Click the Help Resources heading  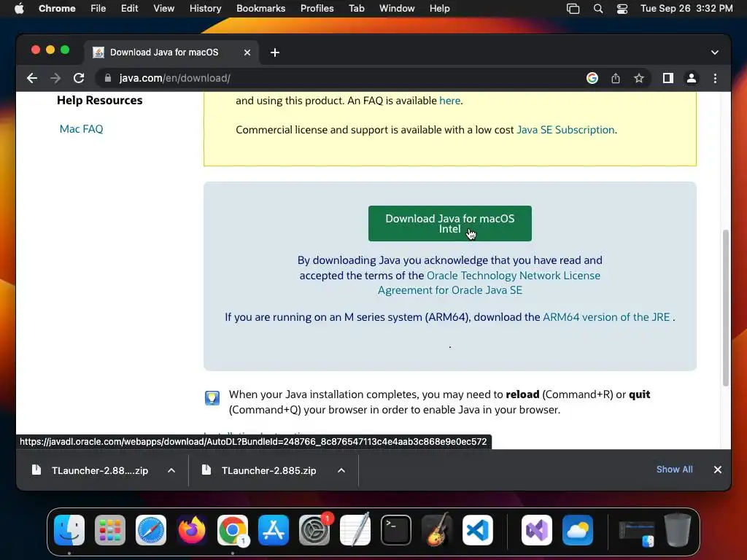click(99, 101)
